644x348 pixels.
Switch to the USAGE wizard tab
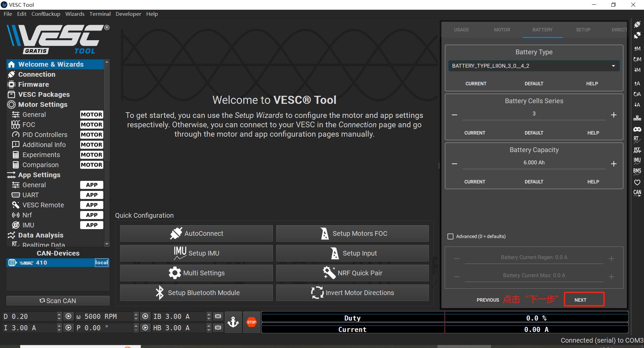tap(461, 30)
